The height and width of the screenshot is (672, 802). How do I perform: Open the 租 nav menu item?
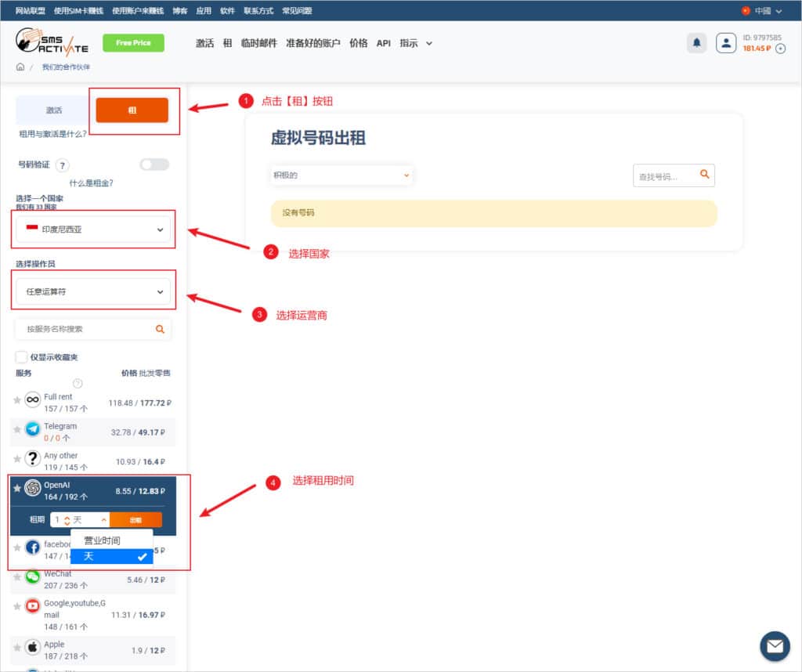tap(228, 44)
